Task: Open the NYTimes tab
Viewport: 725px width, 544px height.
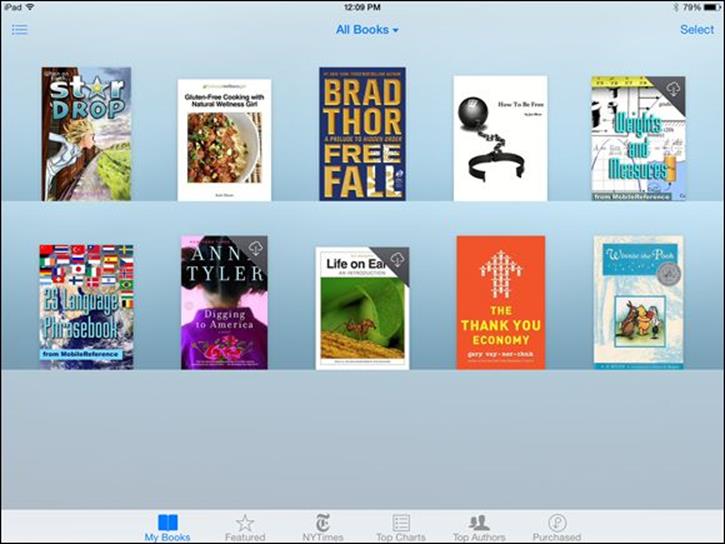Action: [x=323, y=527]
